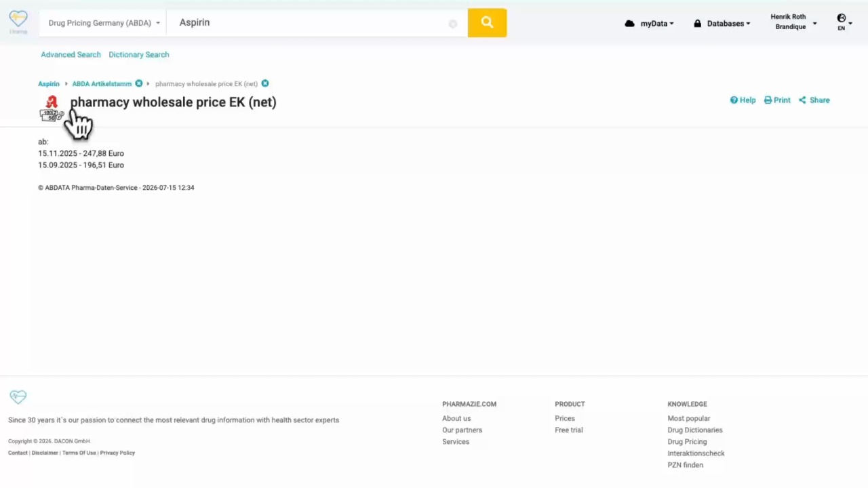Read the Terms Of Use
The width and height of the screenshot is (868, 488).
pyautogui.click(x=79, y=453)
